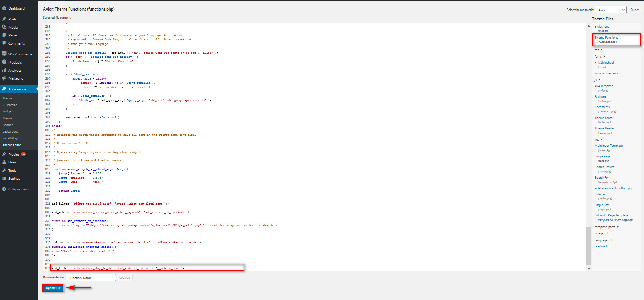Click the Media icon in admin menu
The width and height of the screenshot is (644, 300).
pyautogui.click(x=4, y=27)
